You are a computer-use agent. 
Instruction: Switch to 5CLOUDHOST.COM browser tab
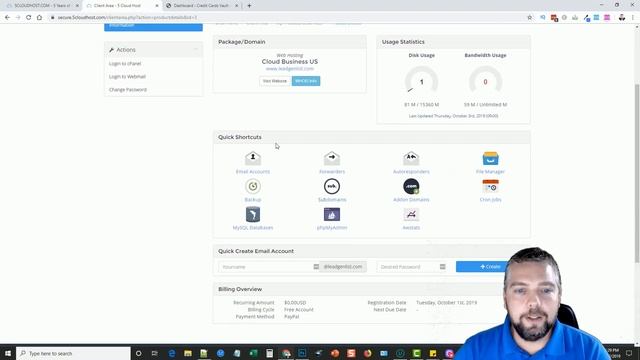42,6
